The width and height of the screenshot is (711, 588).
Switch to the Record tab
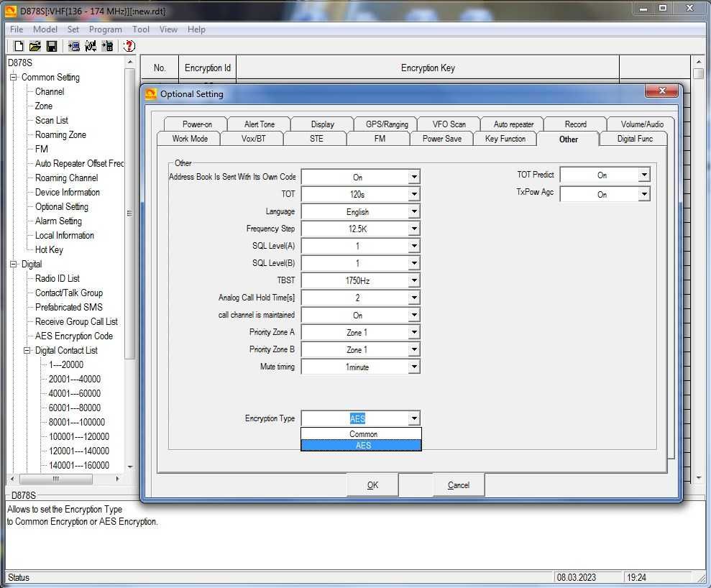[575, 124]
